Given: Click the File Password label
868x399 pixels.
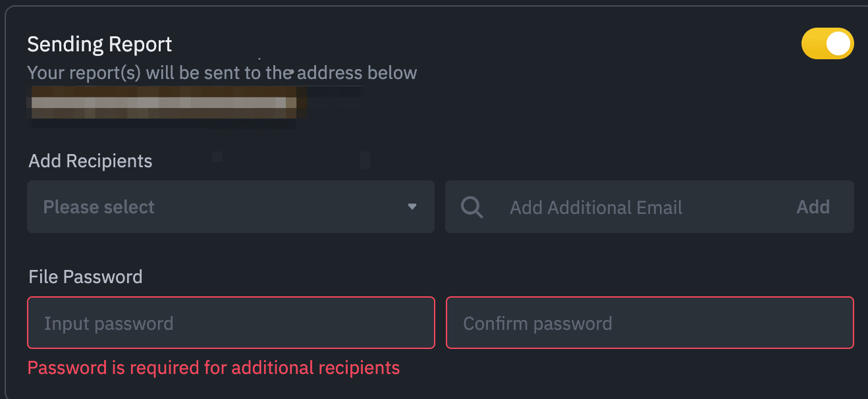Looking at the screenshot, I should pos(86,277).
